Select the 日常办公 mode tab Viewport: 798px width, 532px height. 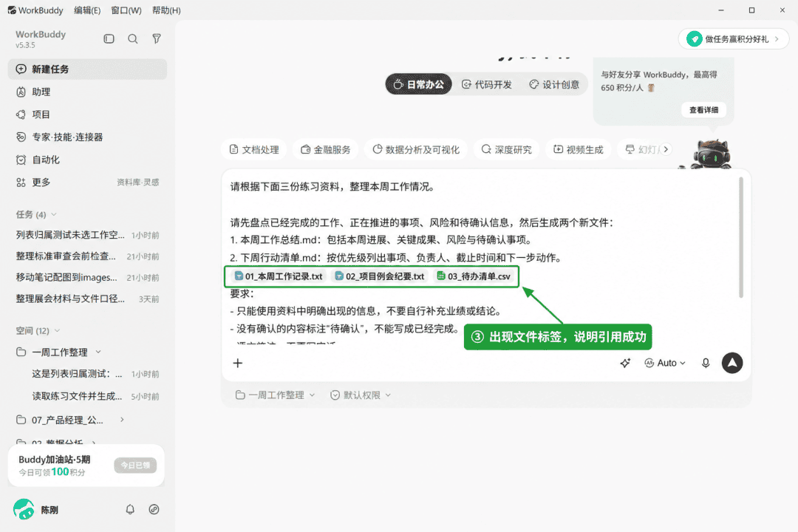[x=418, y=84]
